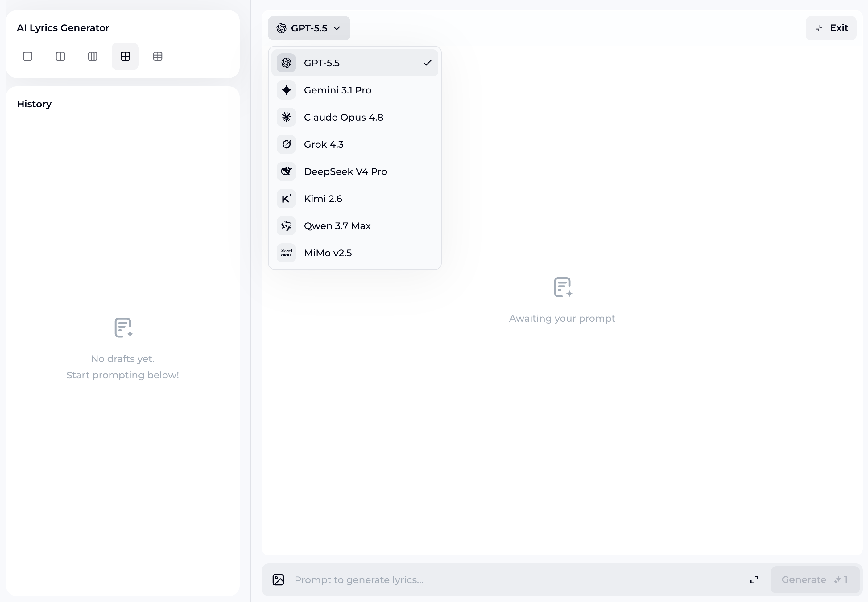Collapse the GPT-5.5 model dropdown
The width and height of the screenshot is (868, 602).
309,28
